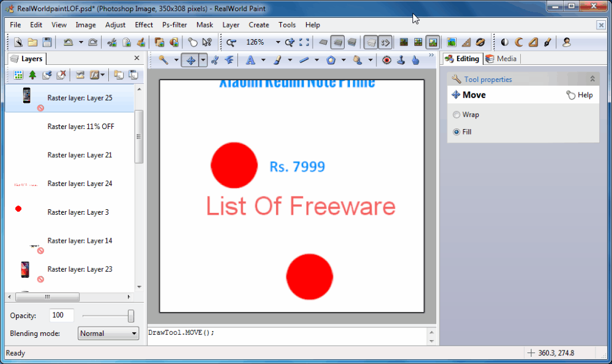Select the Magic Wand tool
Screen dimensions: 612x364
pos(163,60)
